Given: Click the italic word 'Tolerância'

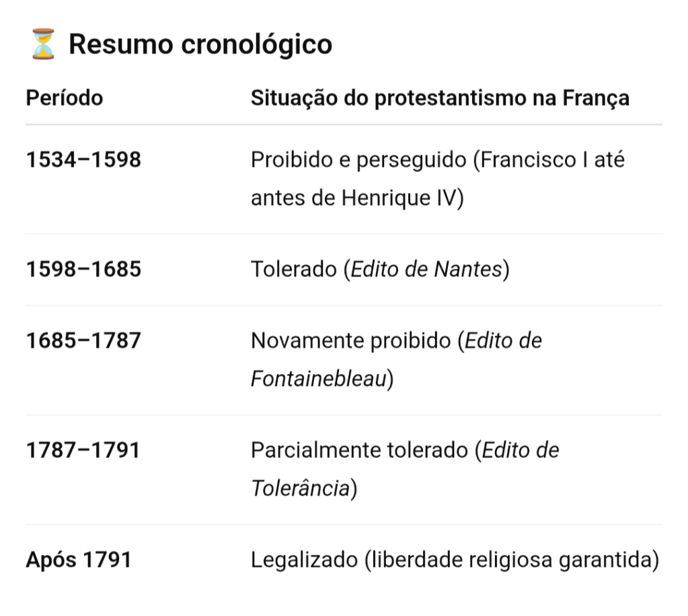Looking at the screenshot, I should point(301,488).
